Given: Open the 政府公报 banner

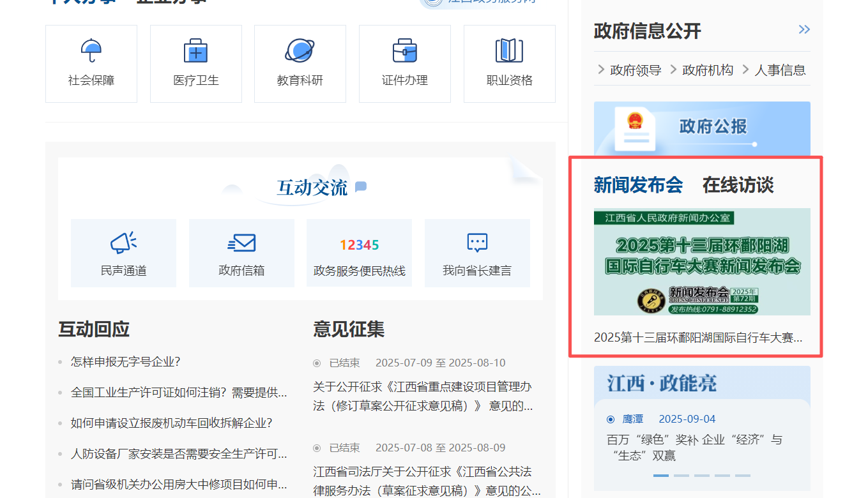Looking at the screenshot, I should coord(702,128).
